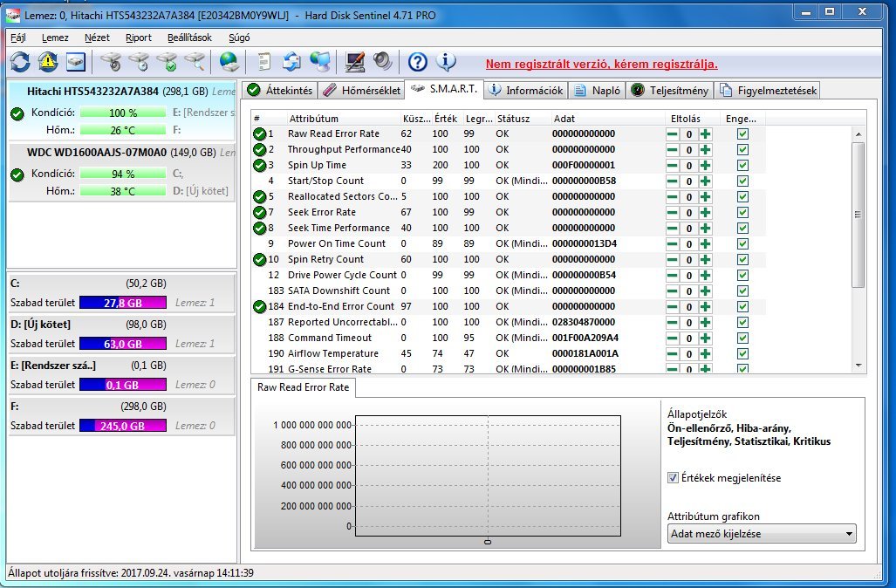Click the refresh toolbar icon
The width and height of the screenshot is (896, 588).
pos(19,62)
